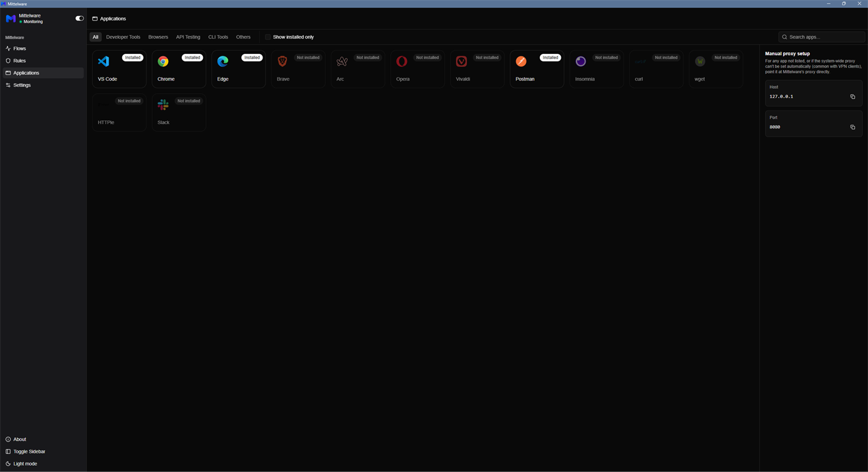This screenshot has height=472, width=868.
Task: Click the Installed badge on Postman
Action: pos(550,58)
